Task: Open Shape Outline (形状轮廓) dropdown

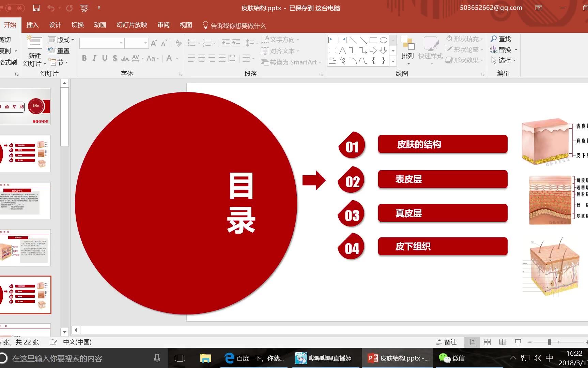Action: [x=465, y=49]
